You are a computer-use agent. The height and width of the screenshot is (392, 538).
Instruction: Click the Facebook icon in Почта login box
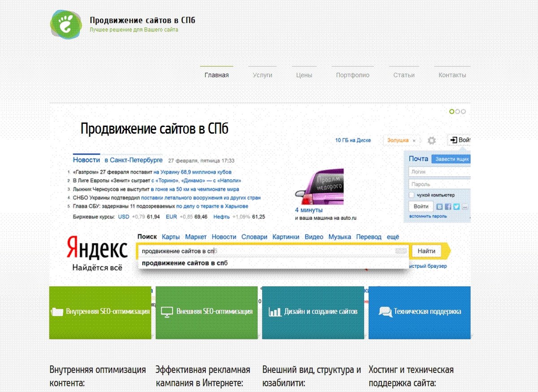point(448,207)
